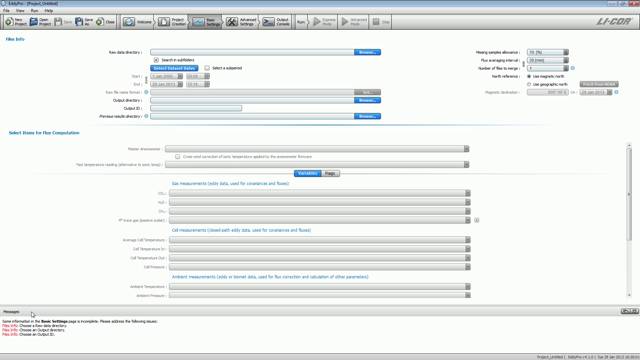
Task: Toggle Cross-wind correction checkbox
Action: coord(177,157)
